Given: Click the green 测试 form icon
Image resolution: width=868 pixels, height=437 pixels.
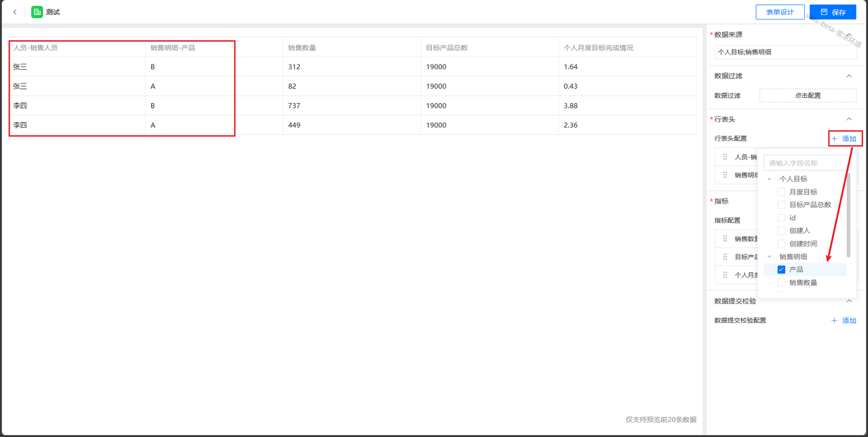Looking at the screenshot, I should (37, 12).
